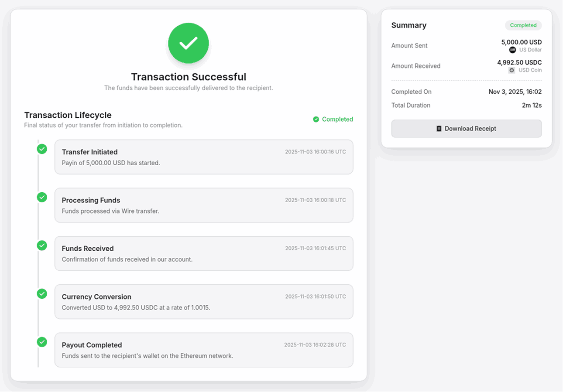Screen dimensions: 563x392
Task: Click the Transaction Successful heading
Action: click(189, 77)
